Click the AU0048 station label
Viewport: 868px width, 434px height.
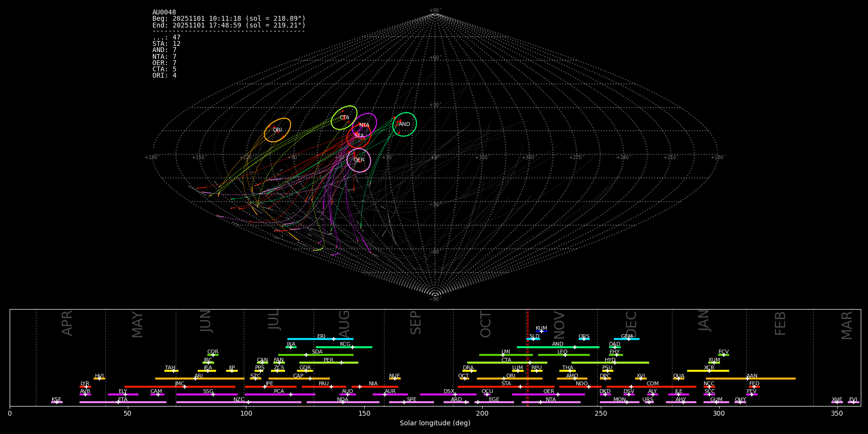click(x=164, y=13)
